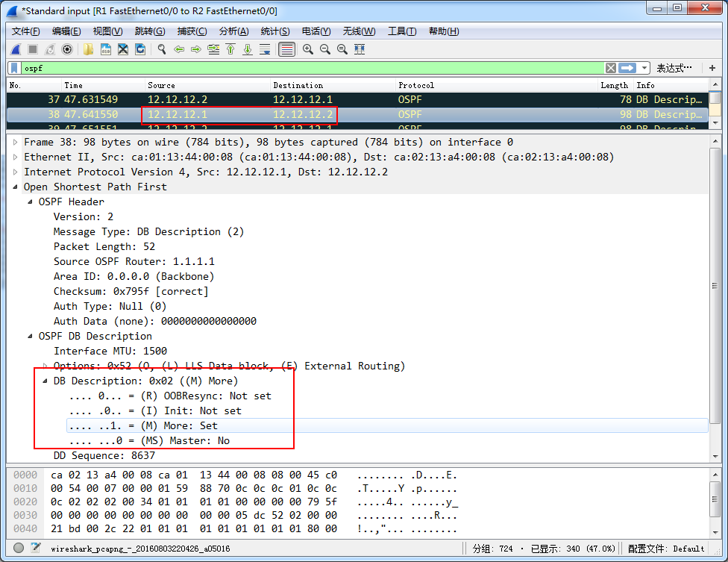Select the Checksum: 0x795f line
This screenshot has width=728, height=562.
pyautogui.click(x=131, y=291)
